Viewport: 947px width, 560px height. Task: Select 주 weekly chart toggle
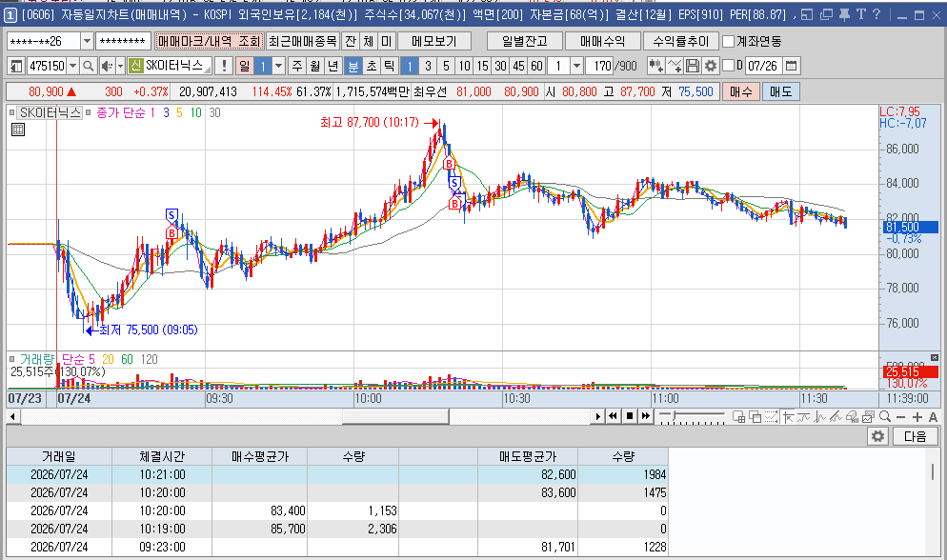(297, 66)
